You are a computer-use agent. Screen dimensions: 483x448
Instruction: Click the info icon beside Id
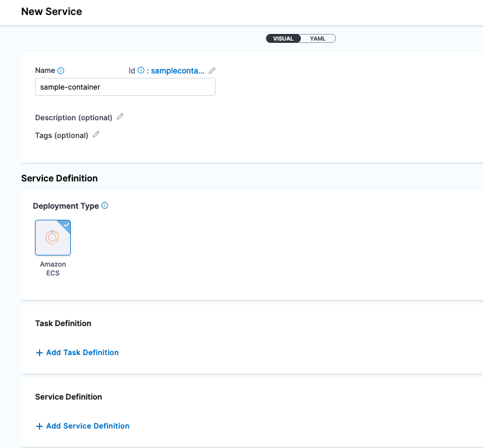(x=141, y=71)
